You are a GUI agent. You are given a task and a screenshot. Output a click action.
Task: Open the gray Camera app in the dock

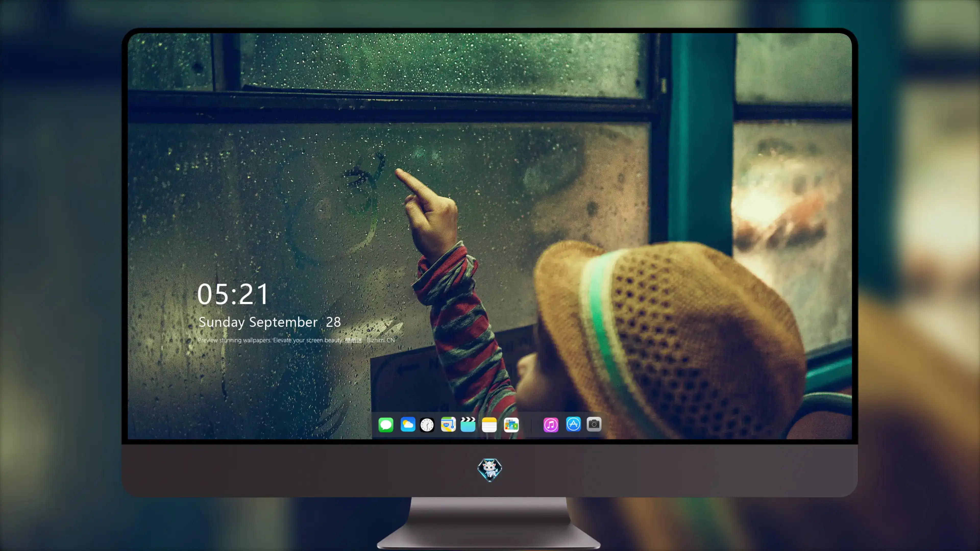tap(594, 424)
